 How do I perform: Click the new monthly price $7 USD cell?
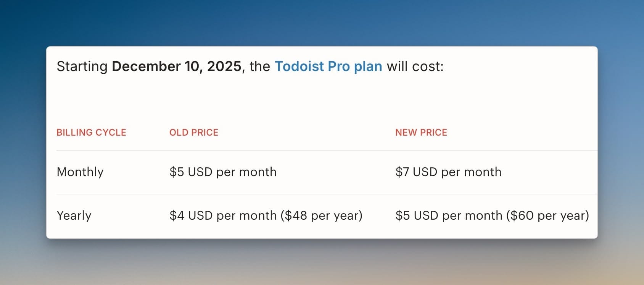point(448,172)
